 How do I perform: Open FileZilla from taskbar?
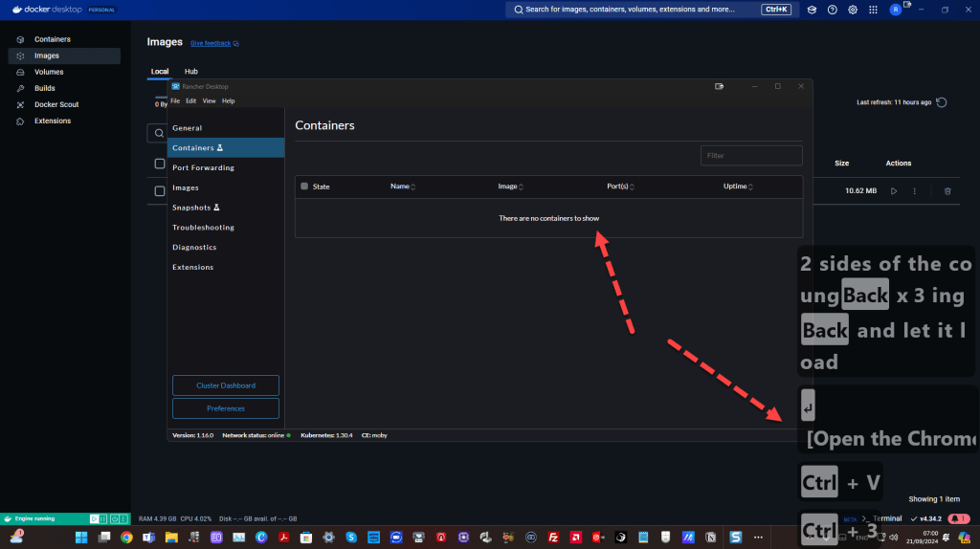click(x=553, y=538)
